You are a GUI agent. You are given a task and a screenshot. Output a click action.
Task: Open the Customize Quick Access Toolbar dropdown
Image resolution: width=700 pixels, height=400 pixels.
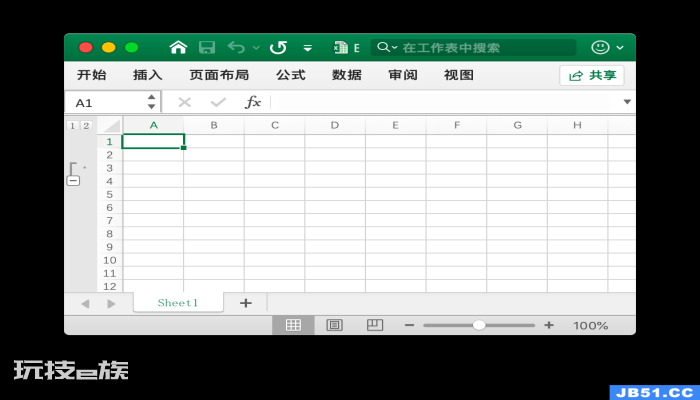coord(308,48)
